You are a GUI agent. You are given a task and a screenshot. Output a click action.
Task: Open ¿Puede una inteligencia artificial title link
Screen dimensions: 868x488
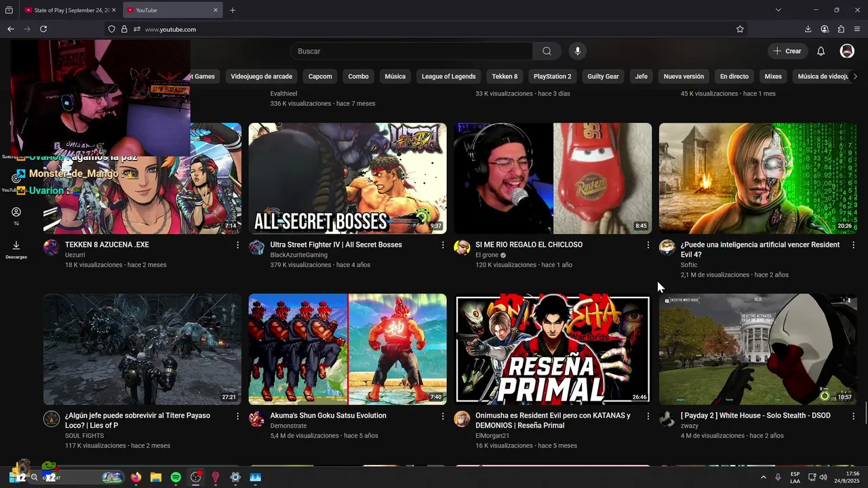pos(760,249)
